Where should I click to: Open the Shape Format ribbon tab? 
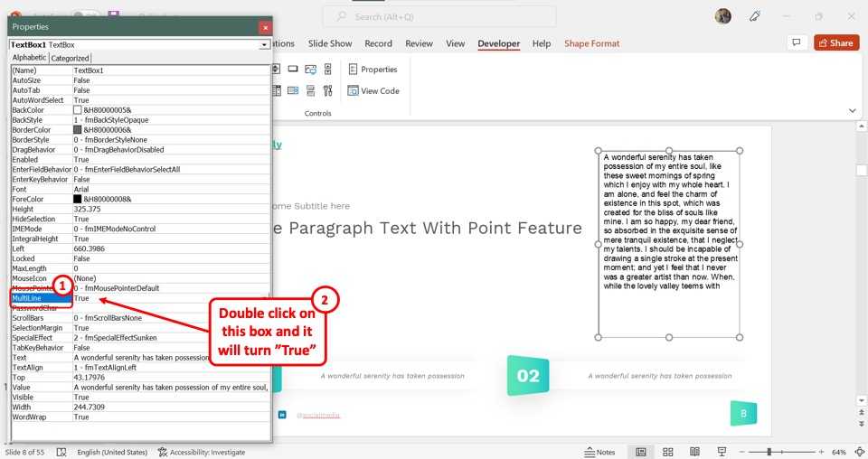coord(591,43)
